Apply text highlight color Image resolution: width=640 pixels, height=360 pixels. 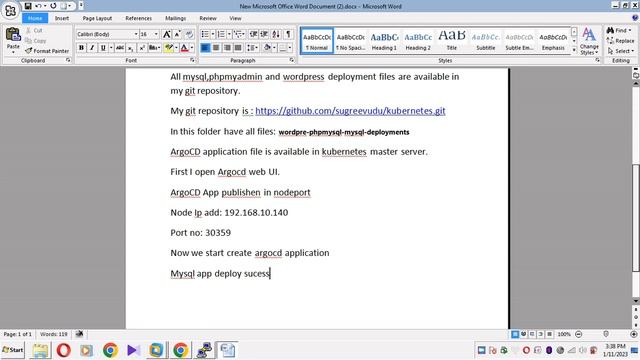pyautogui.click(x=168, y=48)
